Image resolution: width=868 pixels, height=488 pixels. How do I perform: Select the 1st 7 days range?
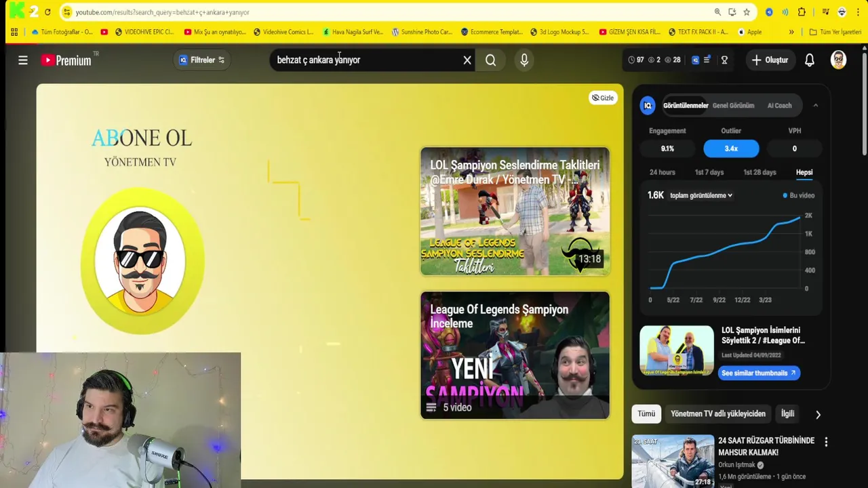709,172
